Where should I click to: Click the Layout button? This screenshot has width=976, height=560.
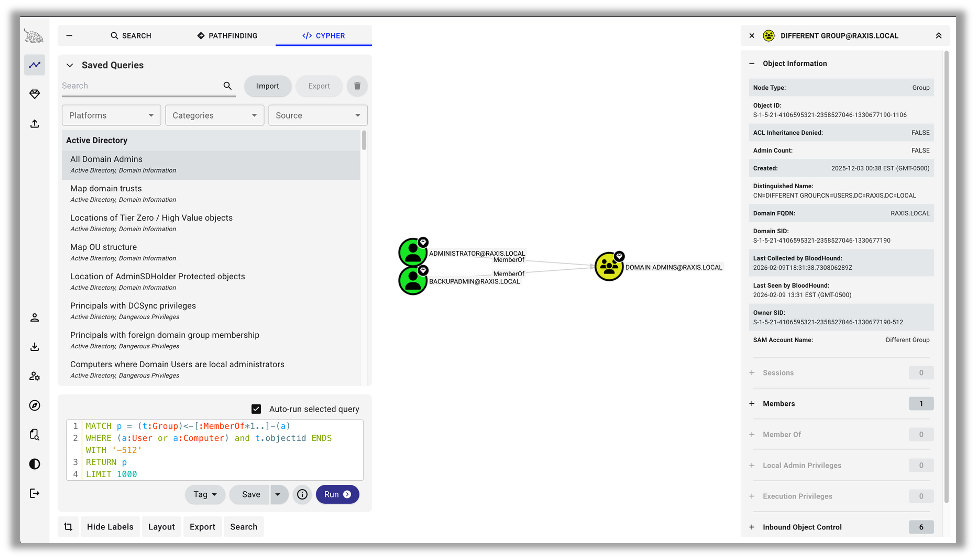point(161,527)
